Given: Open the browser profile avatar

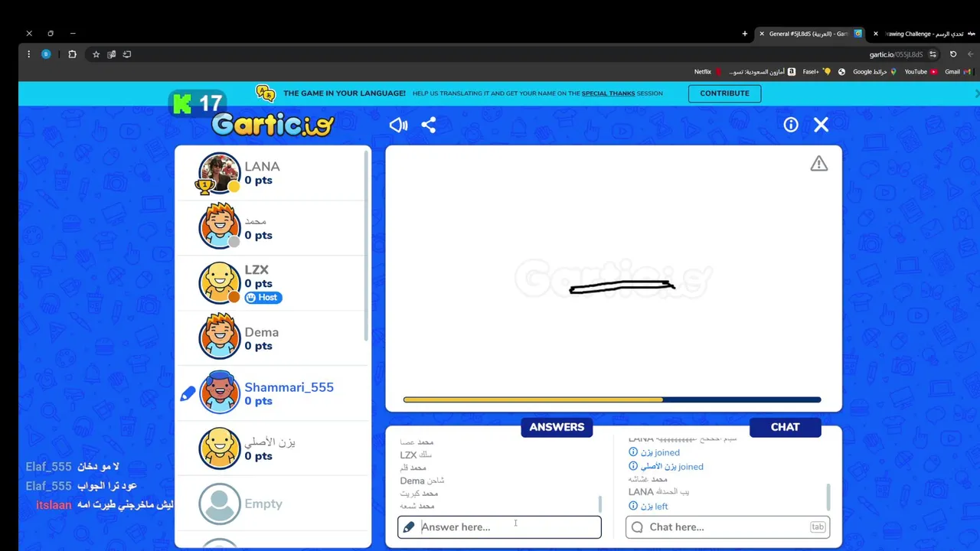Looking at the screenshot, I should pyautogui.click(x=46, y=54).
